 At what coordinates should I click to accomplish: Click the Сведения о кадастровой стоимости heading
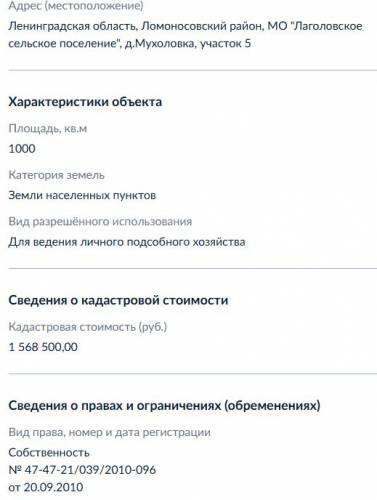pyautogui.click(x=118, y=300)
